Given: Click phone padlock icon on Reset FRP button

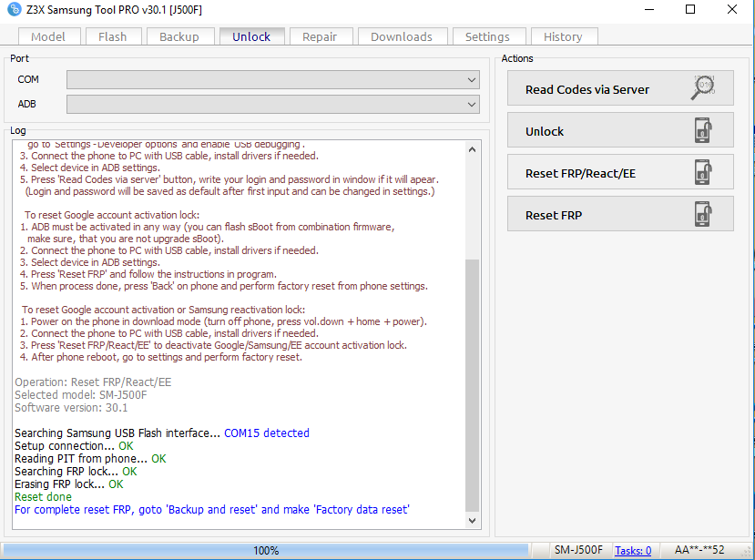Looking at the screenshot, I should pos(703,214).
